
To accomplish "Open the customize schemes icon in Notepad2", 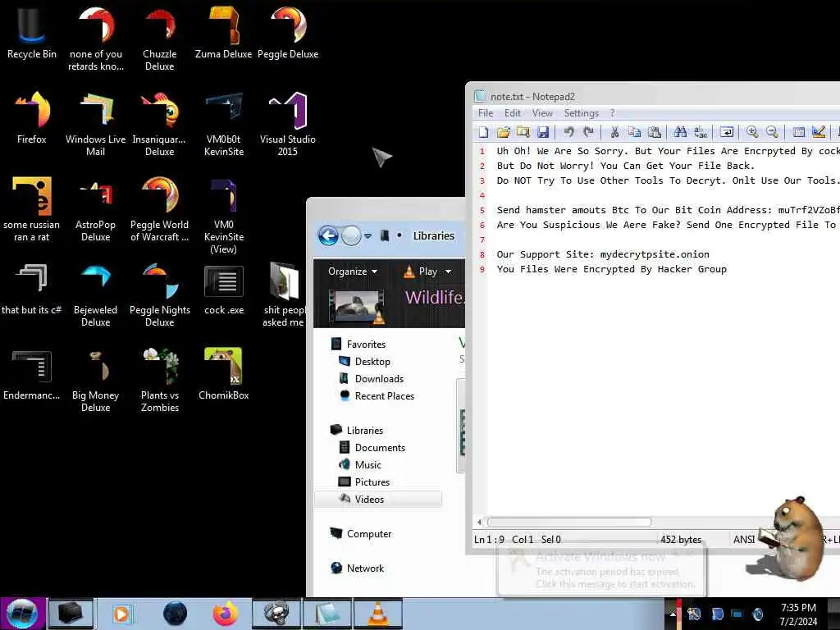I will (x=818, y=132).
